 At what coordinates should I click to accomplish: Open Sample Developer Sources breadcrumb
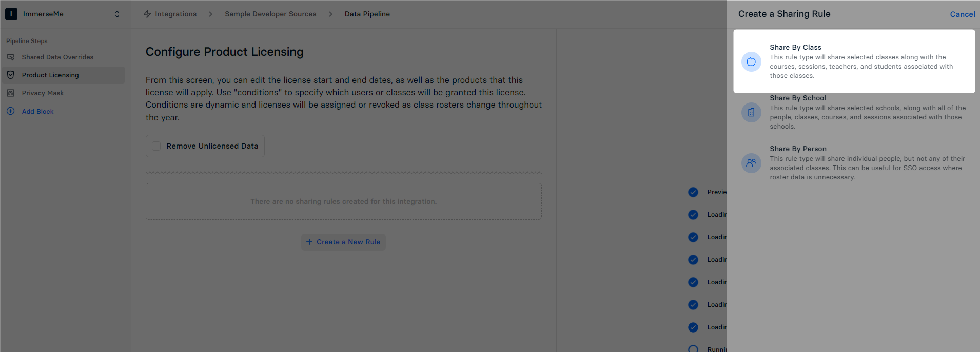(x=270, y=14)
